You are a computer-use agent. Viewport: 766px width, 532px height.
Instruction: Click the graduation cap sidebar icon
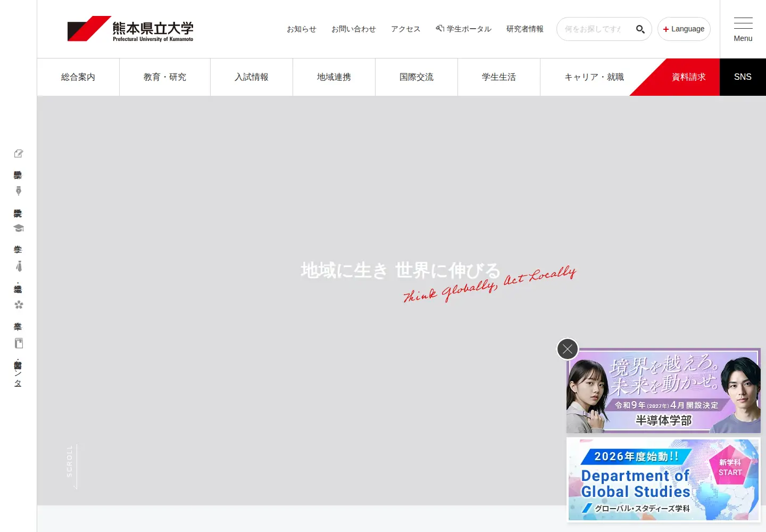tap(19, 228)
